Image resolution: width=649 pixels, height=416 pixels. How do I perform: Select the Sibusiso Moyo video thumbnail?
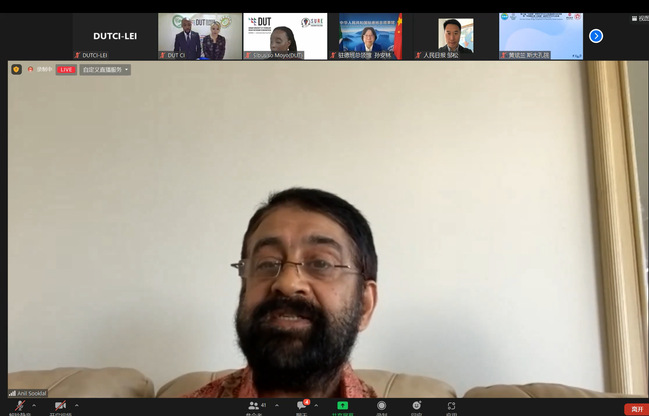(x=285, y=36)
